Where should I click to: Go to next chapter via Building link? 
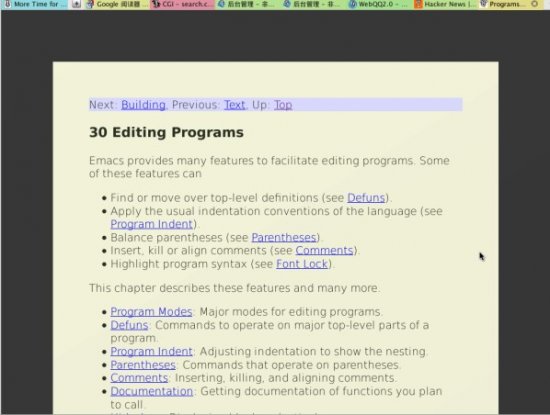tap(143, 105)
